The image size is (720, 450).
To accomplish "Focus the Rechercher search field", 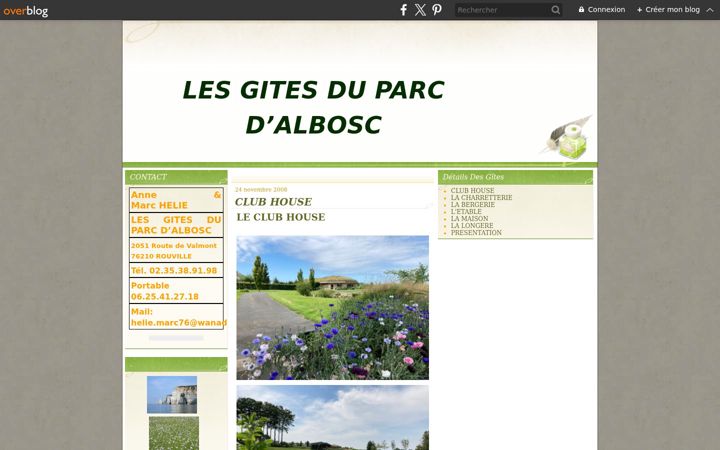I will 502,10.
